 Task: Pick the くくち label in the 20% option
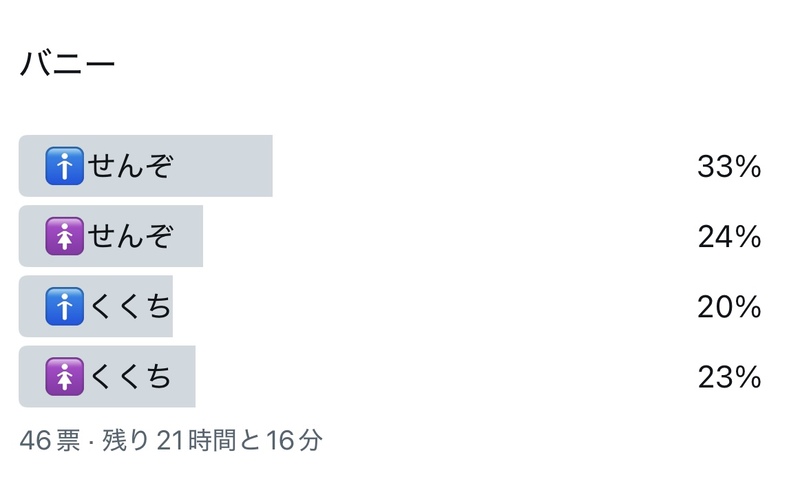pos(130,307)
